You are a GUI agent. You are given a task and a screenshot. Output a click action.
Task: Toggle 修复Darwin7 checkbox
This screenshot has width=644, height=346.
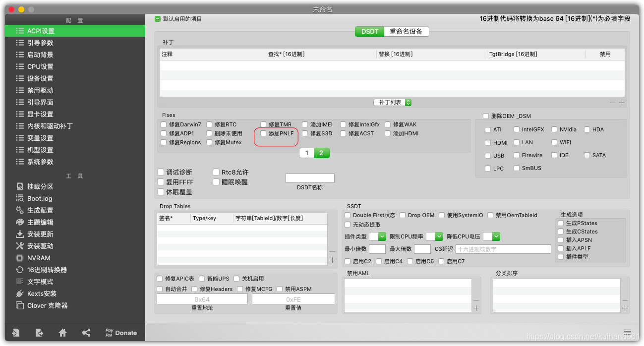click(164, 124)
